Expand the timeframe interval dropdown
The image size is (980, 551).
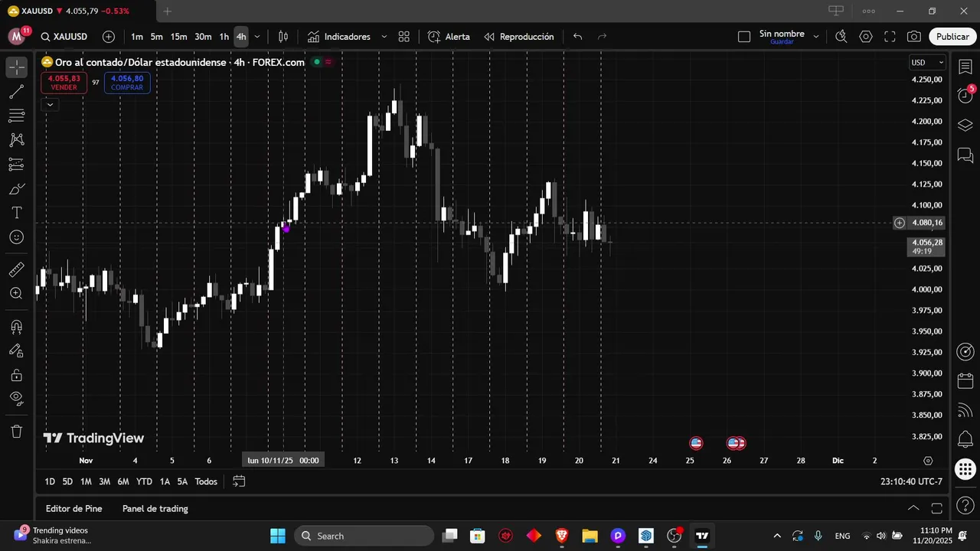tap(257, 37)
